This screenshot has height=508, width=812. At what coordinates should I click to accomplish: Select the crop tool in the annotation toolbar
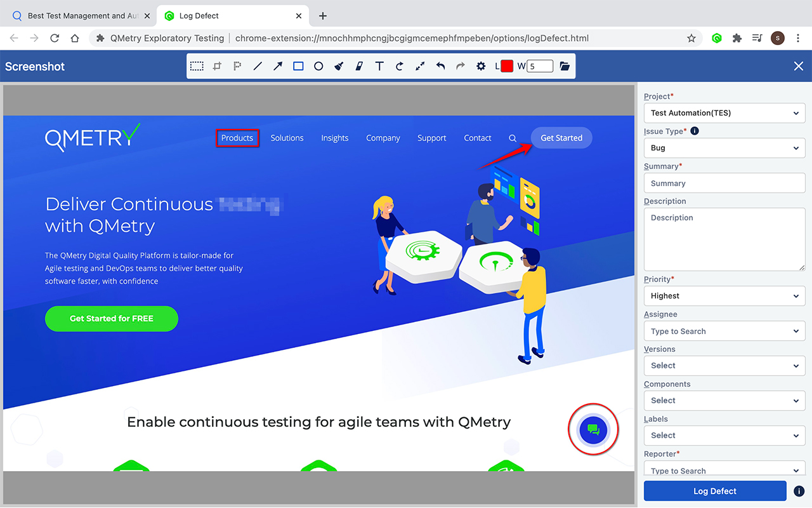217,66
